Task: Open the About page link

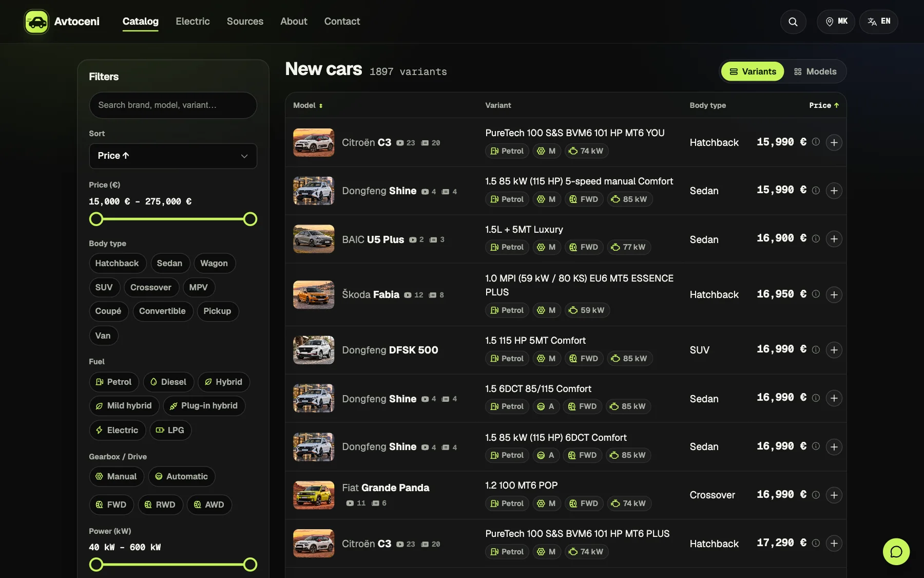Action: [294, 22]
